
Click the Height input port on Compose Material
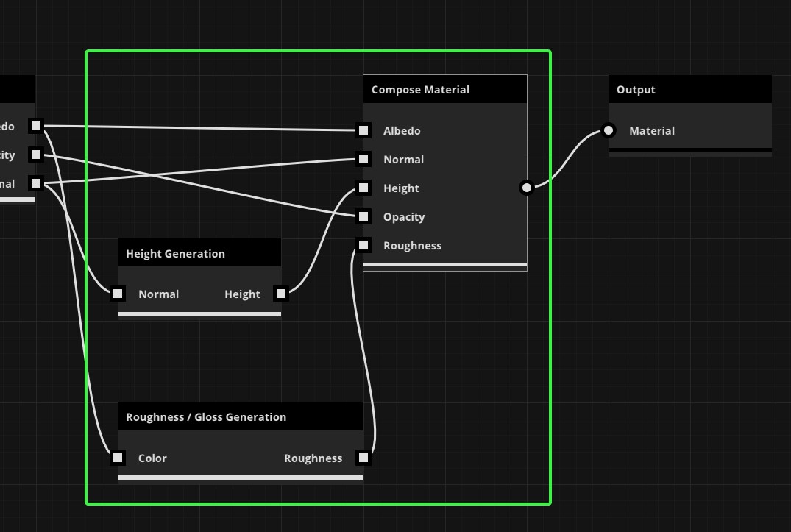363,188
